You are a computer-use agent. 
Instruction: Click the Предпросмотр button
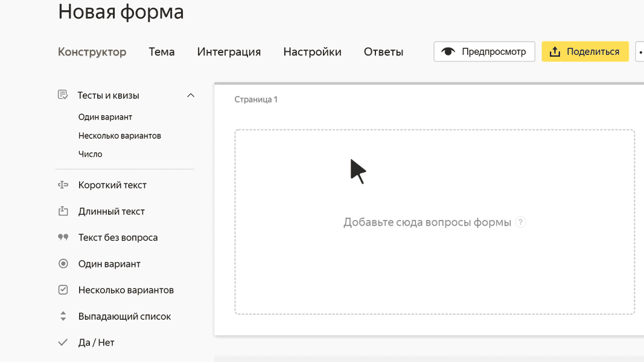pyautogui.click(x=484, y=52)
